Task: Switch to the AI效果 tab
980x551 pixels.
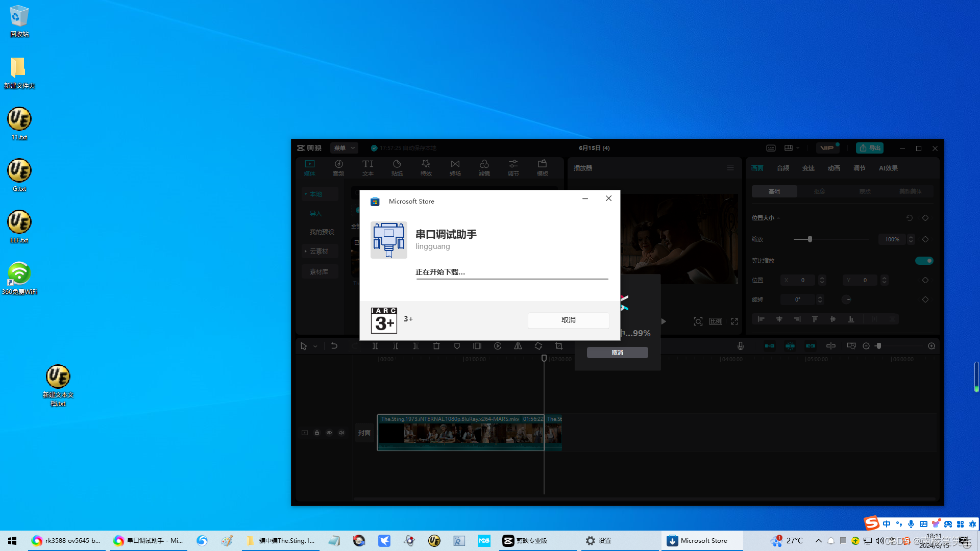Action: (888, 168)
